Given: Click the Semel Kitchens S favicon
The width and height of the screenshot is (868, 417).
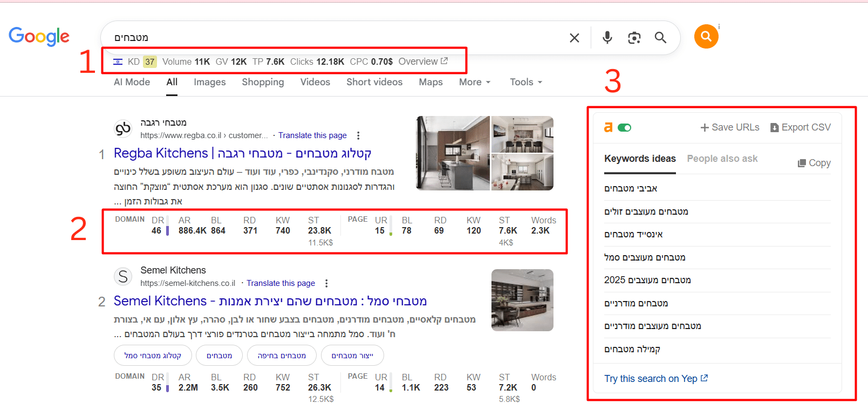Looking at the screenshot, I should pyautogui.click(x=123, y=277).
